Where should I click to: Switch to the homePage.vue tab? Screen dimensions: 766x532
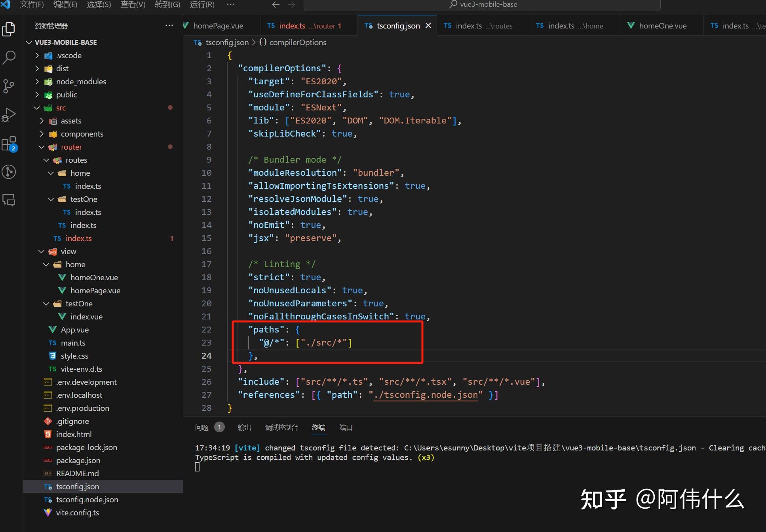coord(218,25)
